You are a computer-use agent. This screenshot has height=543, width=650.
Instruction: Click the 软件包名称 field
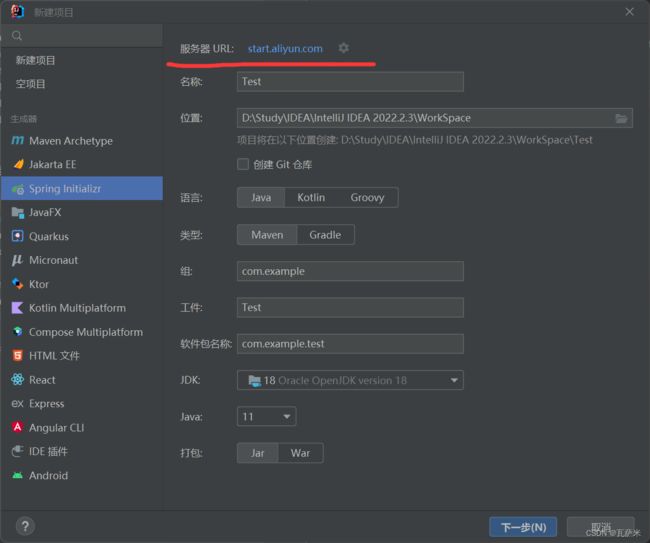click(x=350, y=344)
